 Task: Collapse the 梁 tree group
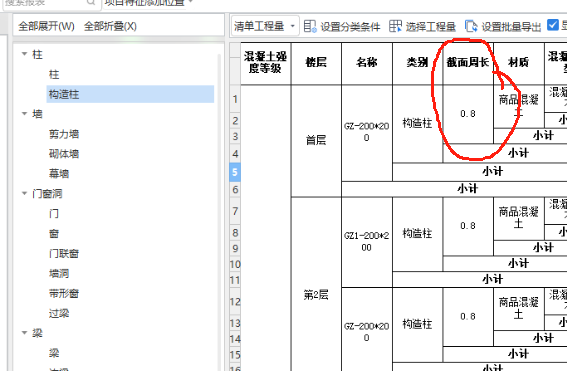coord(25,333)
